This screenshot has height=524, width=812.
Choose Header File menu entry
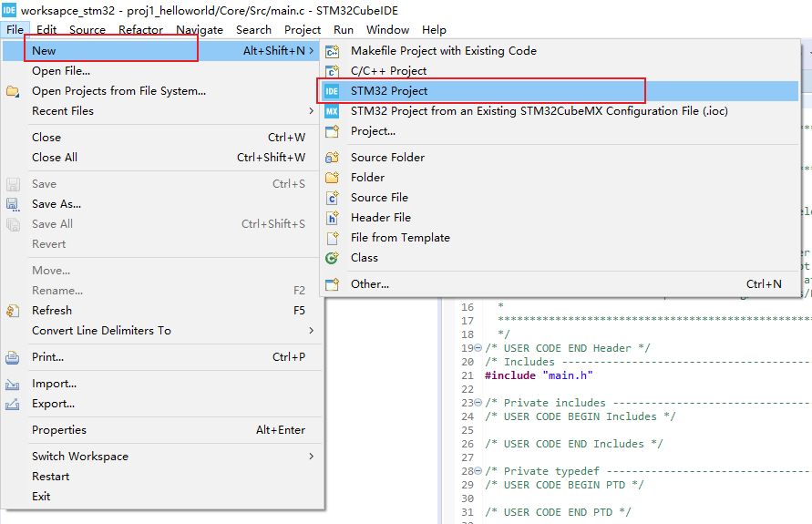point(560,218)
